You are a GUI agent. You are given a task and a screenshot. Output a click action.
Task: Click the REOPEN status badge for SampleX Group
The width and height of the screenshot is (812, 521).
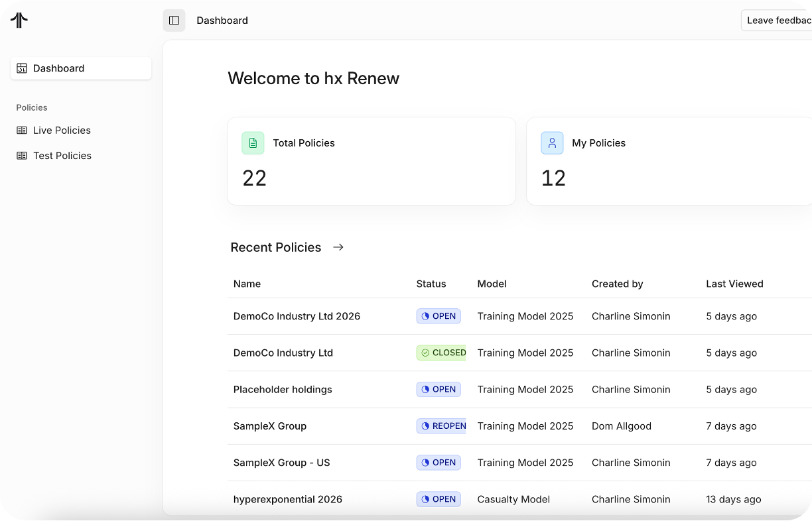tap(442, 426)
